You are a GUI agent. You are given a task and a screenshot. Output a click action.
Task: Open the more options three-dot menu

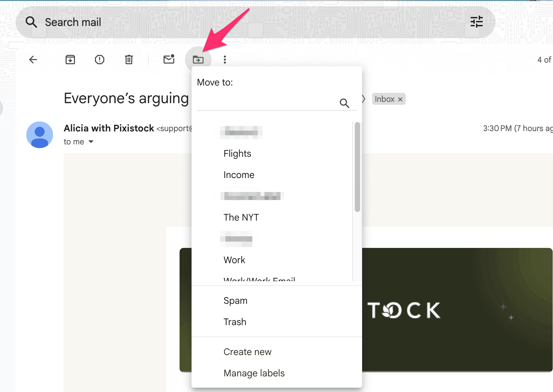coord(225,60)
